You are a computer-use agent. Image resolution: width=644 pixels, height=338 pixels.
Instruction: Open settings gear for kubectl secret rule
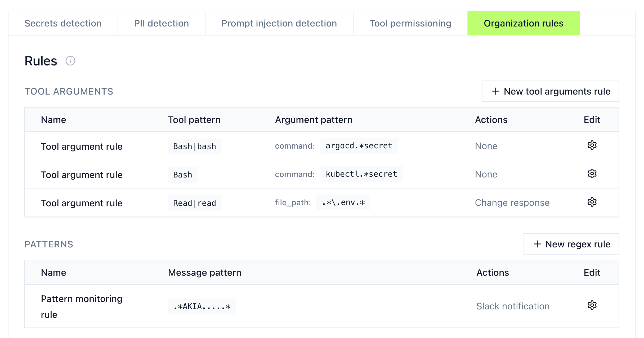pos(592,174)
